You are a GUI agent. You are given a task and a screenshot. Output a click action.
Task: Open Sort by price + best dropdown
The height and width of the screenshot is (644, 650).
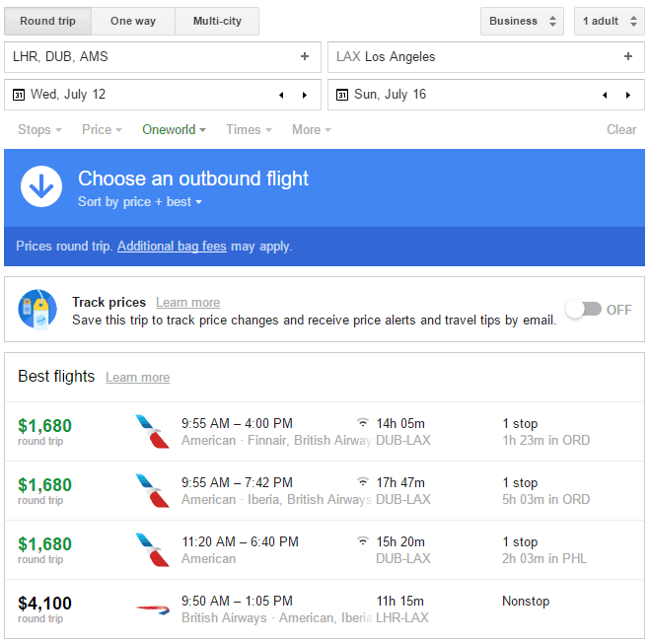point(140,202)
